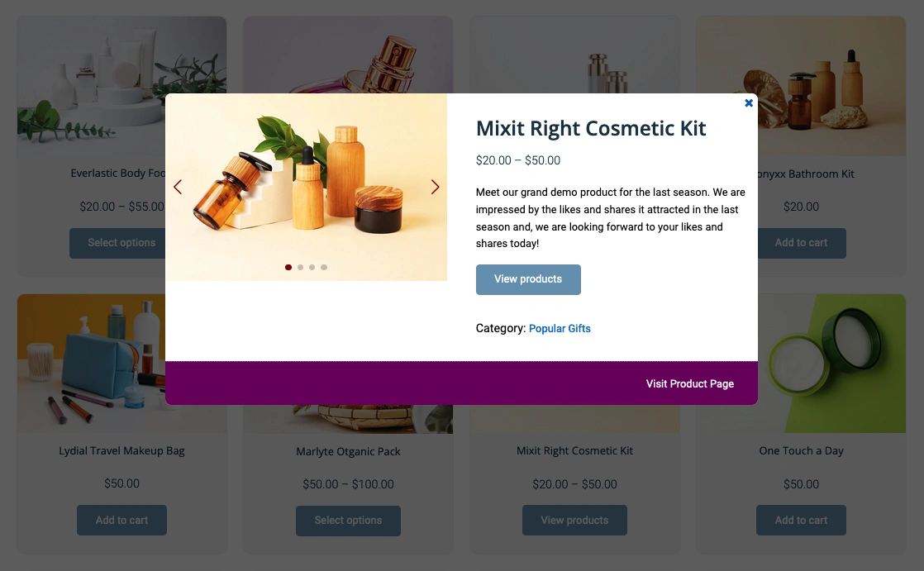924x571 pixels.
Task: View products for Mixit Right Cosmetic Kit card
Action: tap(574, 521)
